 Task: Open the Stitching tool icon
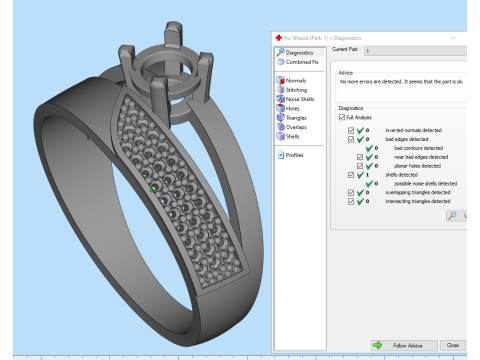pos(280,90)
